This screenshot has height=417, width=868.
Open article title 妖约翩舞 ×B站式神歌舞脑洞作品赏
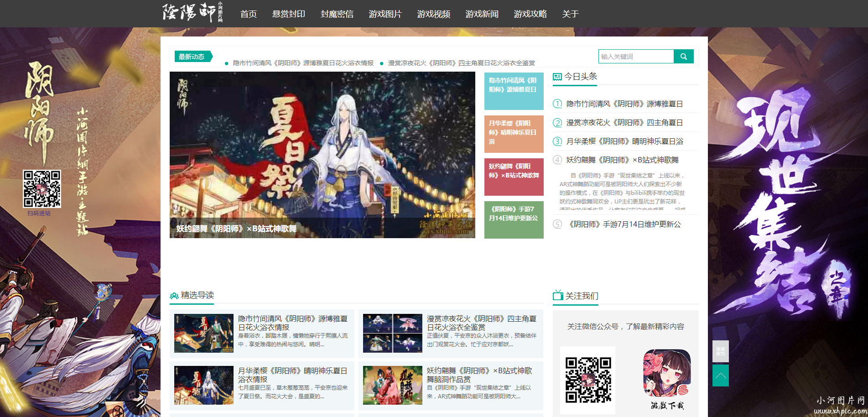(480, 375)
